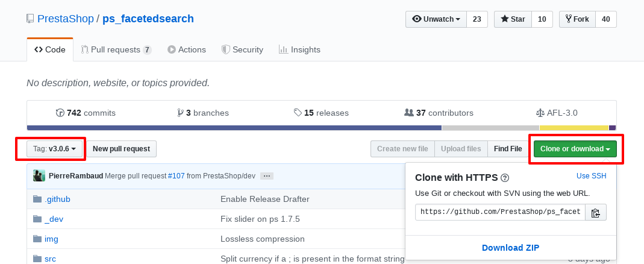Copy clone URL to clipboard

[596, 213]
